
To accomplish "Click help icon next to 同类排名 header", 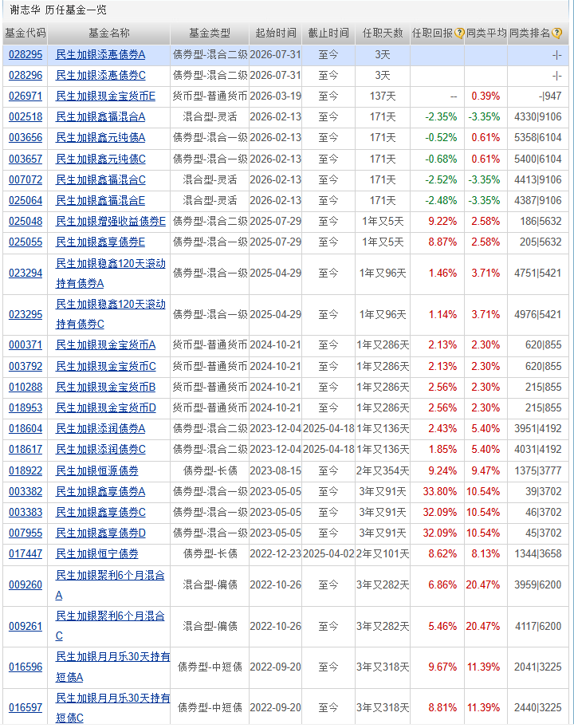I will pos(557,33).
